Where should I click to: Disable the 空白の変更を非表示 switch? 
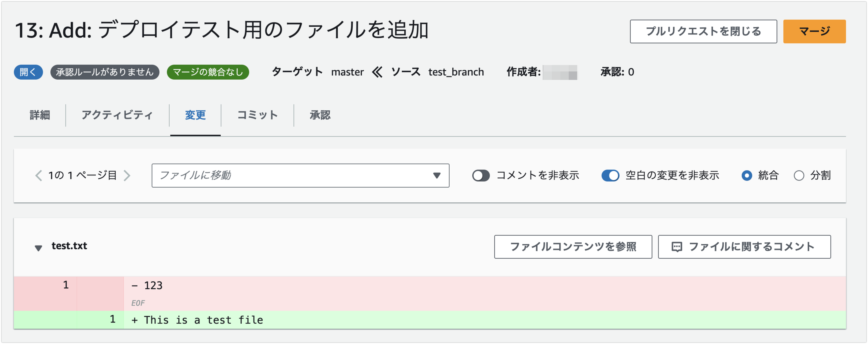(x=610, y=176)
